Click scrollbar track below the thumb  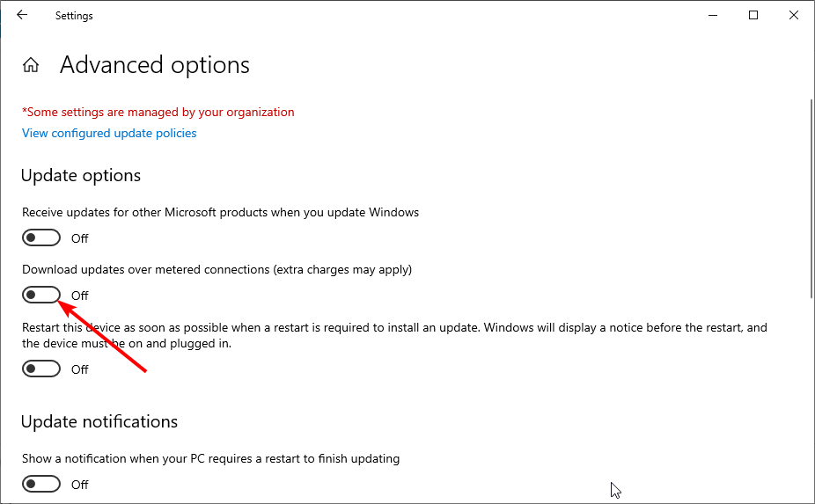pos(810,396)
